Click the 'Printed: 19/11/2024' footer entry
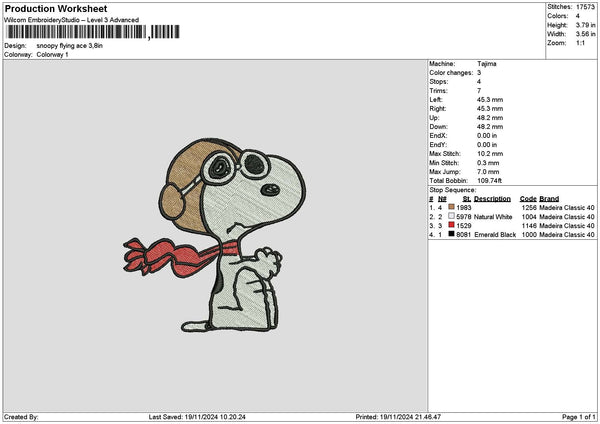 (x=398, y=417)
